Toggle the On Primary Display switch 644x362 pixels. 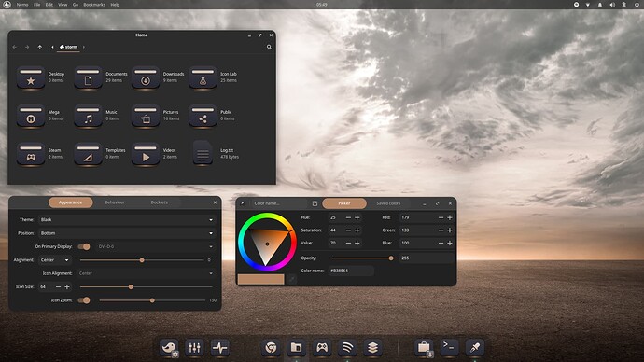click(x=84, y=246)
